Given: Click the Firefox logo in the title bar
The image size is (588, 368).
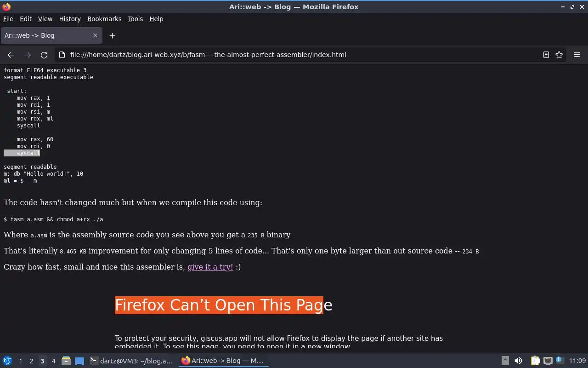Looking at the screenshot, I should coord(6,6).
